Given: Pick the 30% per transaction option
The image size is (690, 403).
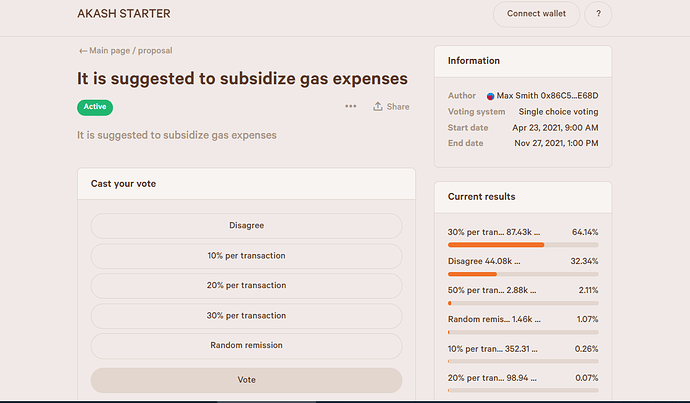Looking at the screenshot, I should [x=246, y=316].
